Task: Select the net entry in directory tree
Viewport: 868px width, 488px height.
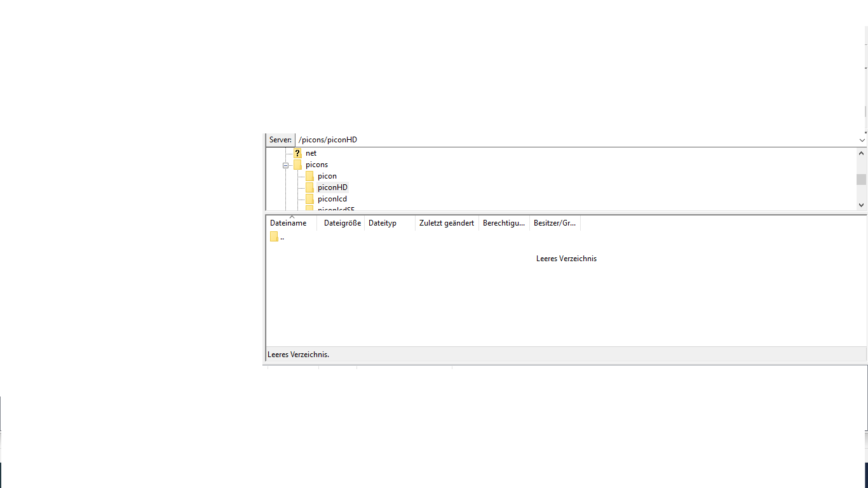Action: pos(311,153)
